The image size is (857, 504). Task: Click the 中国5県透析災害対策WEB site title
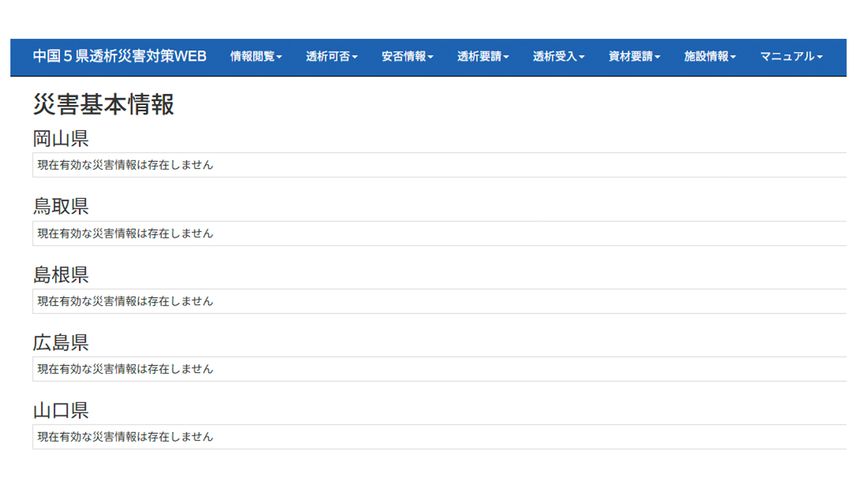[x=120, y=57]
